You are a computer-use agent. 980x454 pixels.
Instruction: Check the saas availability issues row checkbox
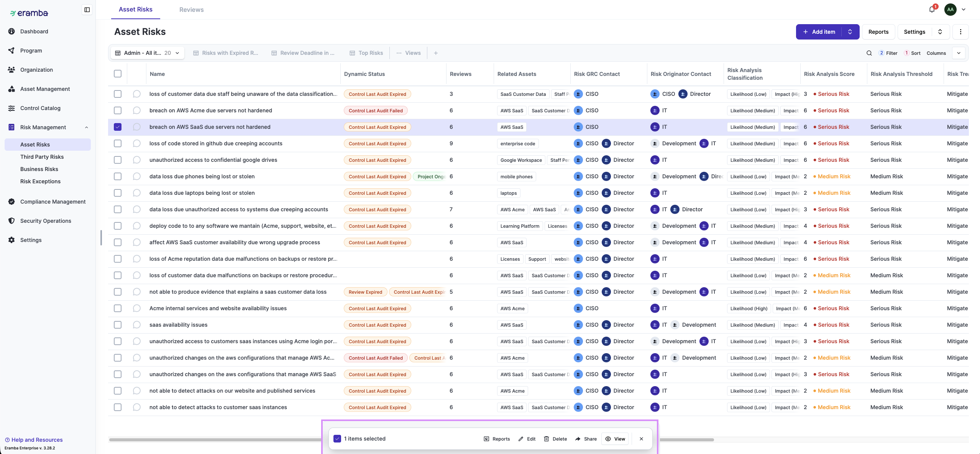(118, 325)
